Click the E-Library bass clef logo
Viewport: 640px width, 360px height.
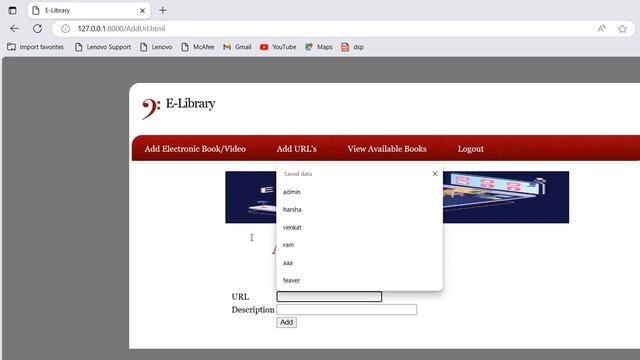pyautogui.click(x=151, y=109)
